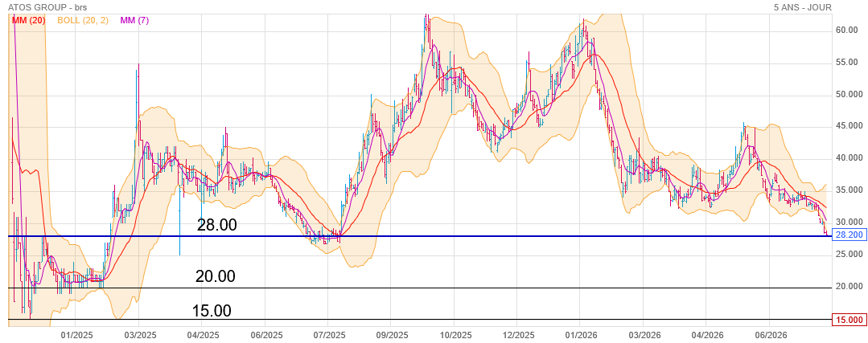
Task: Click the 40.000 price axis label
Action: [x=849, y=158]
